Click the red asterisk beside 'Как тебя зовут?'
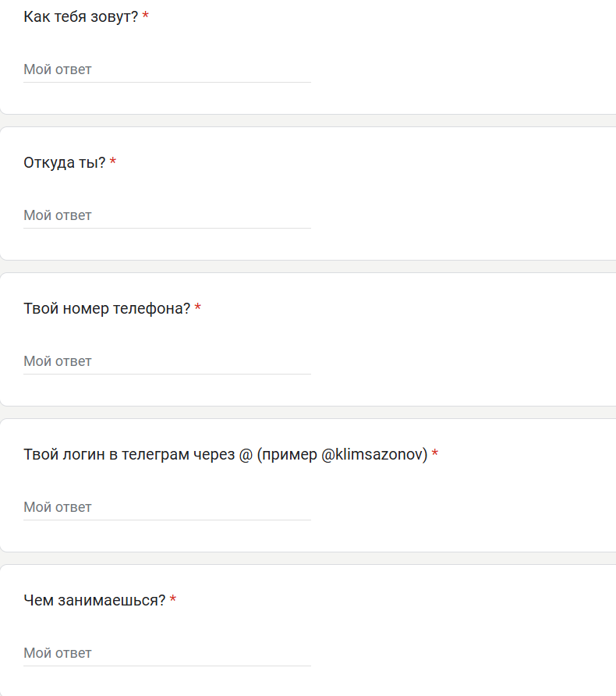Screen dimensions: 616x696 pyautogui.click(x=146, y=16)
